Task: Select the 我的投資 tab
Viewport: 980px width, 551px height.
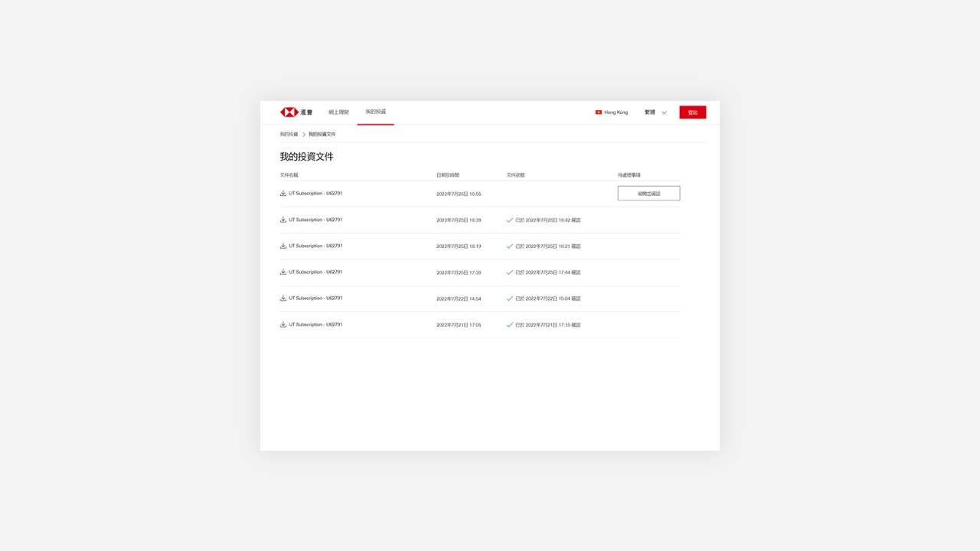Action: pyautogui.click(x=375, y=112)
